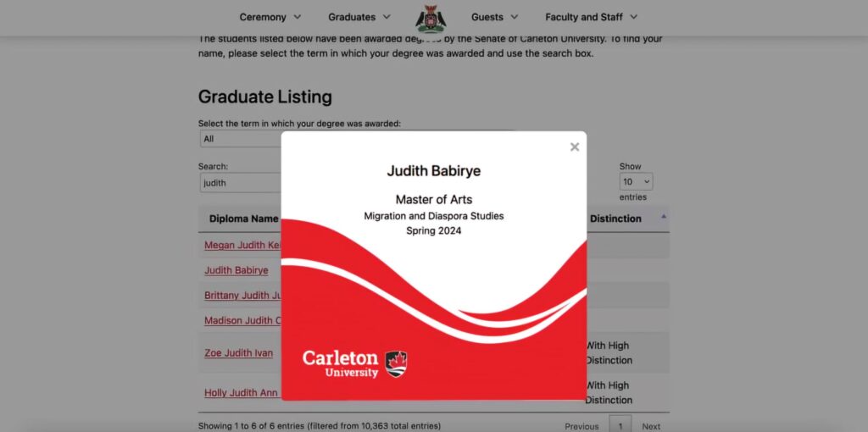This screenshot has width=868, height=432.
Task: Click the Carleton shield emblem on the card
Action: coord(396,364)
